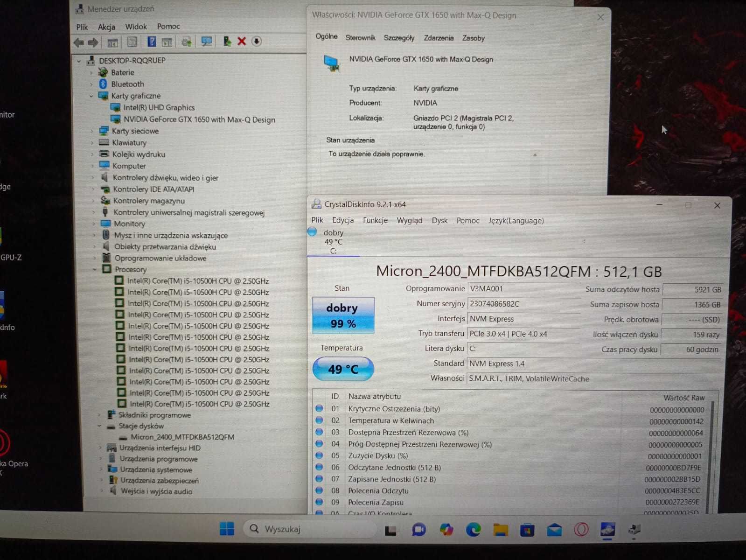746x560 pixels.
Task: Switch to the Zdarzenia tab
Action: coord(439,38)
